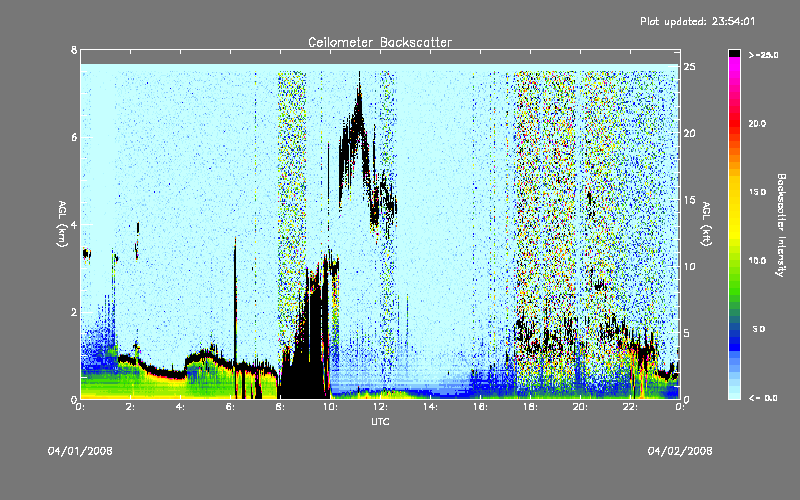Select the 'Backscatter Intensity' colorbar label
800x500 pixels.
coord(781,225)
